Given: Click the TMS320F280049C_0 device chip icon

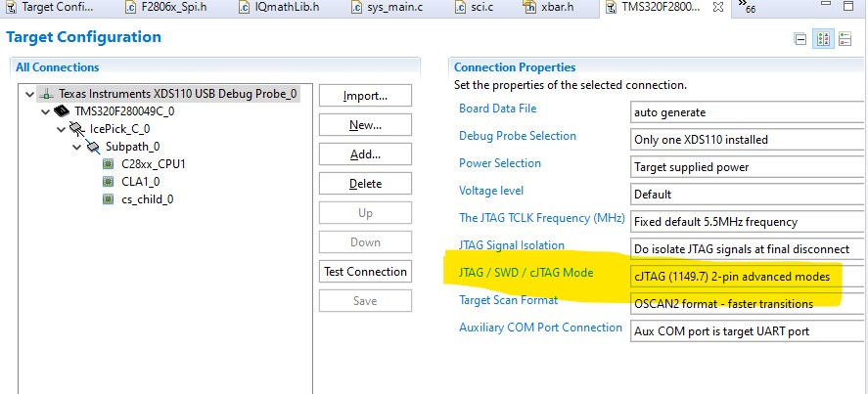Looking at the screenshot, I should click(62, 111).
